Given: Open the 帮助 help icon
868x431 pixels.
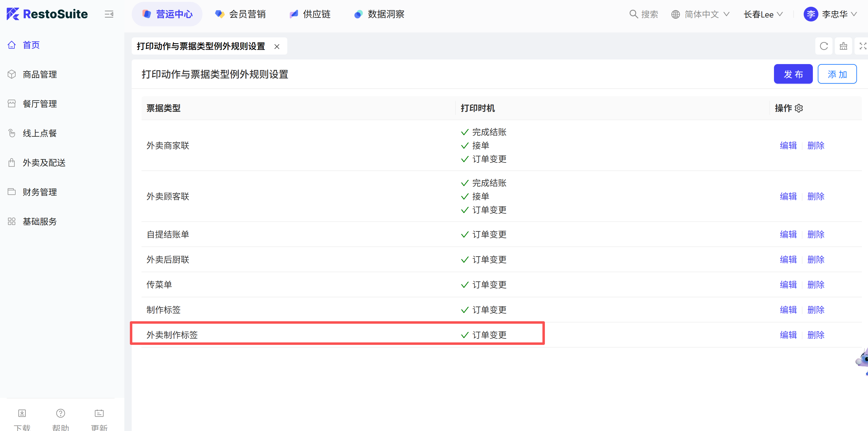Looking at the screenshot, I should 61,413.
